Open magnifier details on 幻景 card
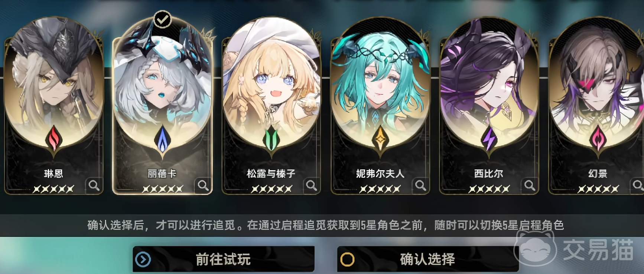This screenshot has height=274, width=644. [x=637, y=185]
